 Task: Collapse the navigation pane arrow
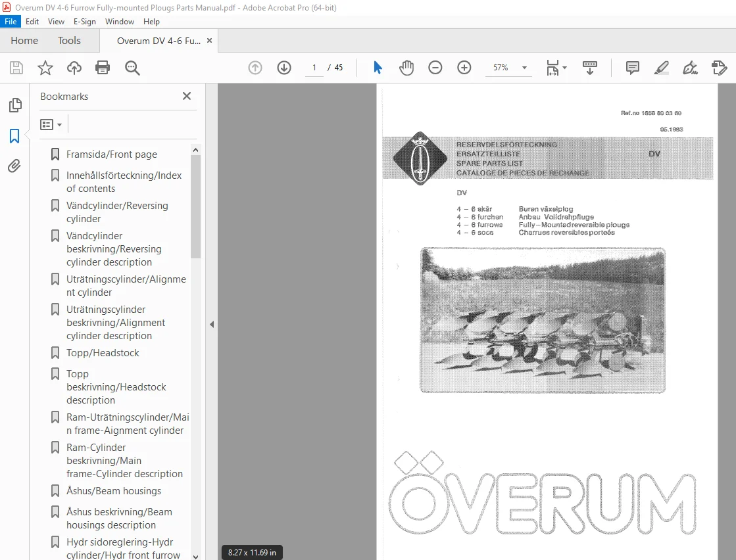(212, 324)
